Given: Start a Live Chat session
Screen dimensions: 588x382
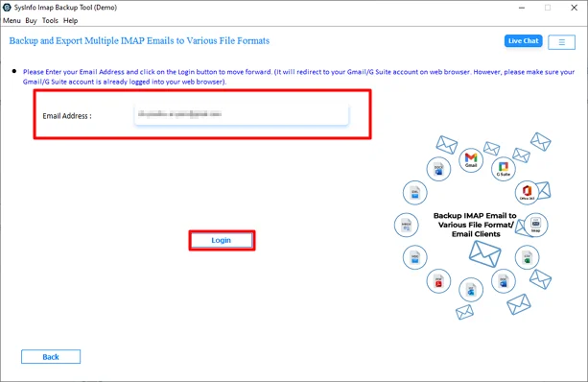Looking at the screenshot, I should 523,41.
